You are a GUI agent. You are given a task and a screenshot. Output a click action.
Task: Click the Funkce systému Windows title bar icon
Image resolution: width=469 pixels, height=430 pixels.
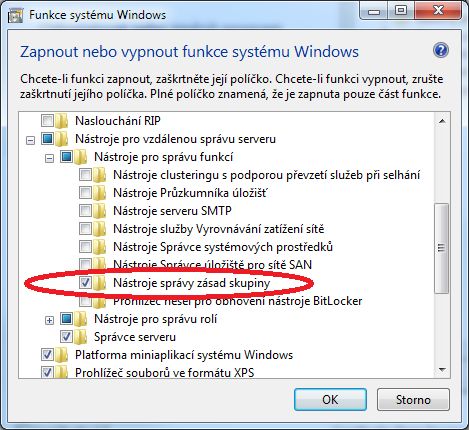point(15,15)
